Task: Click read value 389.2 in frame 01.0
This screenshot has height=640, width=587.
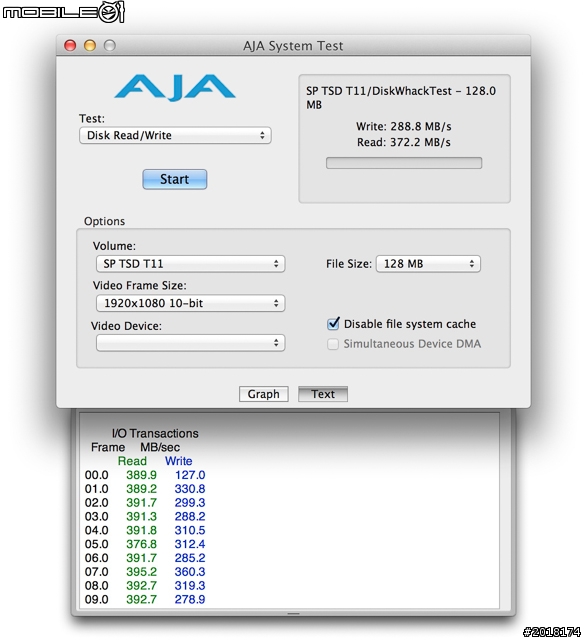Action: click(141, 489)
